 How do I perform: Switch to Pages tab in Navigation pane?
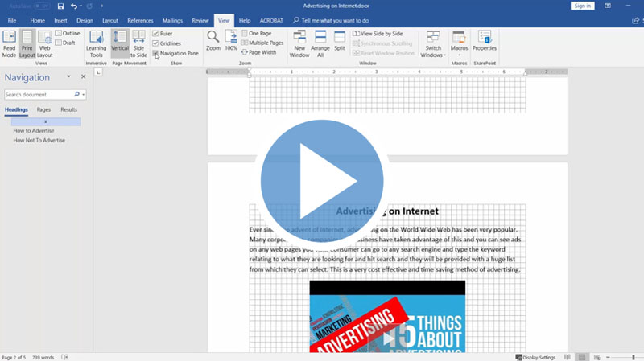pyautogui.click(x=43, y=109)
